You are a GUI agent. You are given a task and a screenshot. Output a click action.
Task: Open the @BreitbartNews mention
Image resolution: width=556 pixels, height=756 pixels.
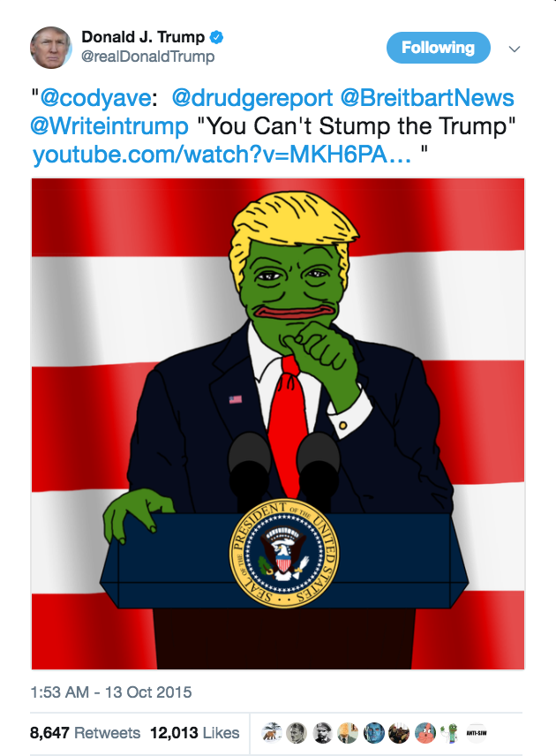(427, 98)
